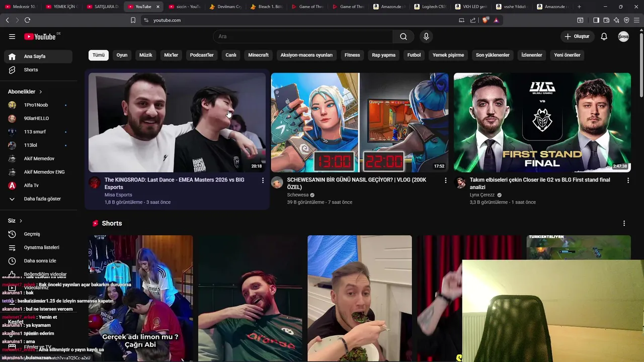
Task: Open options menu for SCHEWESA vlog video
Action: (445, 180)
